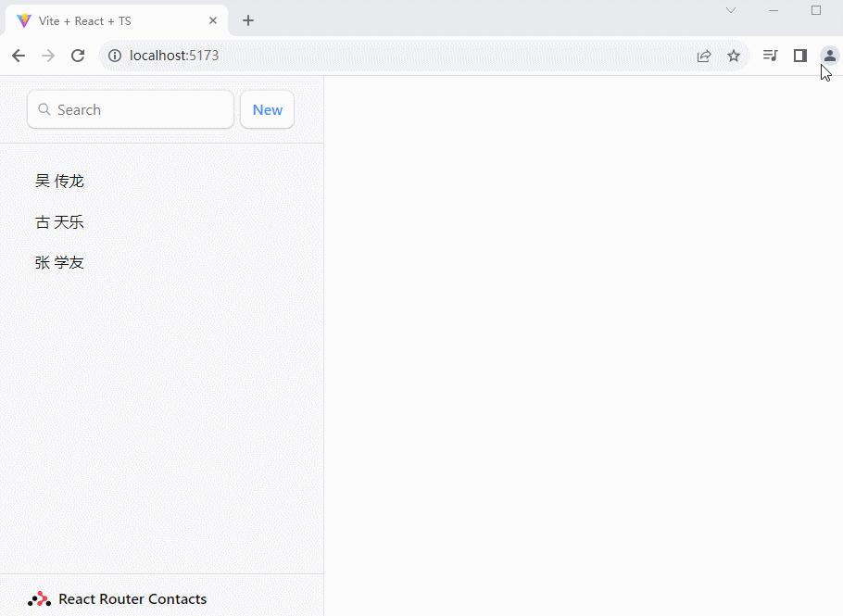Bookmark this page with the star icon
843x616 pixels.
point(734,56)
